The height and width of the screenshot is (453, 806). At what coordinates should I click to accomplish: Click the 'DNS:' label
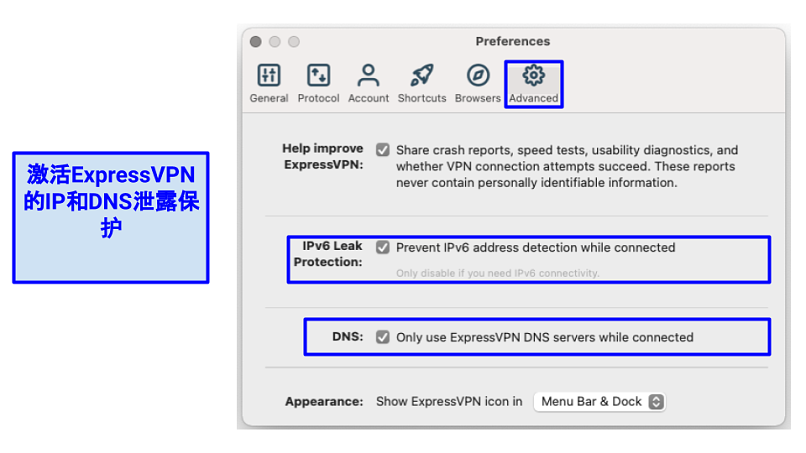tap(347, 336)
